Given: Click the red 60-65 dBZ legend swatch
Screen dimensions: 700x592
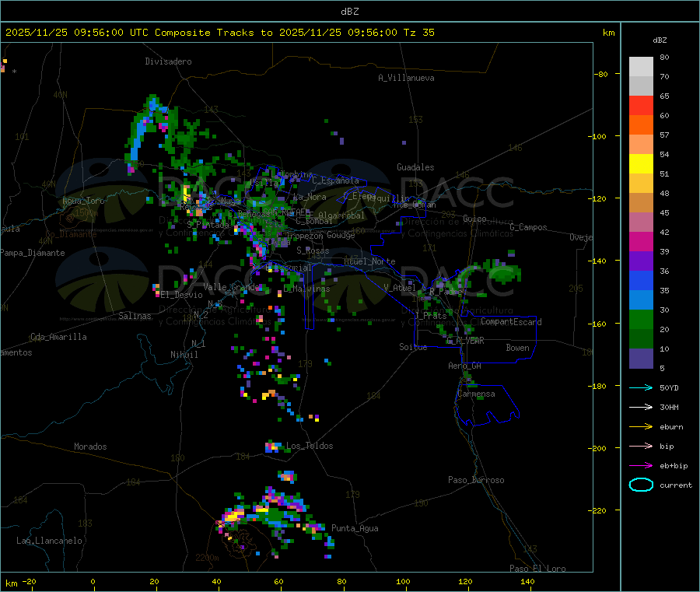Looking at the screenshot, I should (x=641, y=105).
